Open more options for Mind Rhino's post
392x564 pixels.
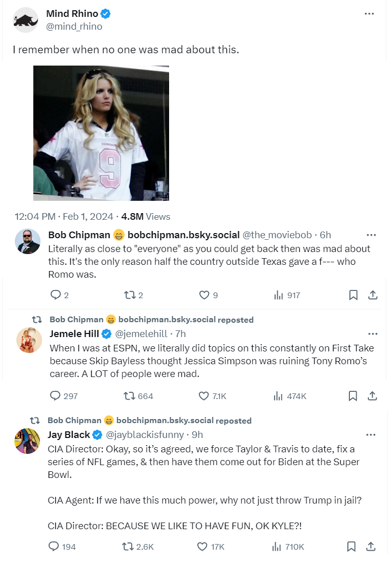(x=369, y=14)
